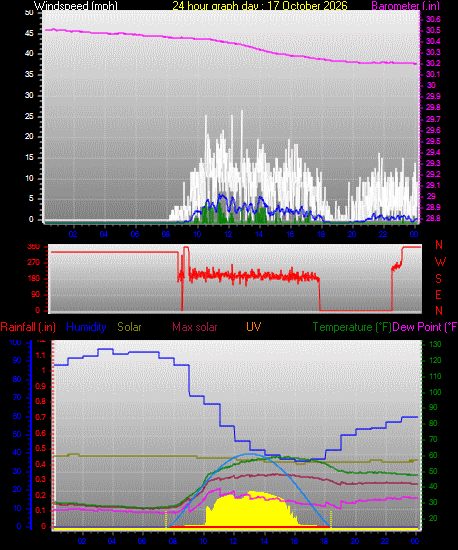Click the "14" hour label under the windspeed graph
This screenshot has width=458, height=550.
pyautogui.click(x=259, y=234)
